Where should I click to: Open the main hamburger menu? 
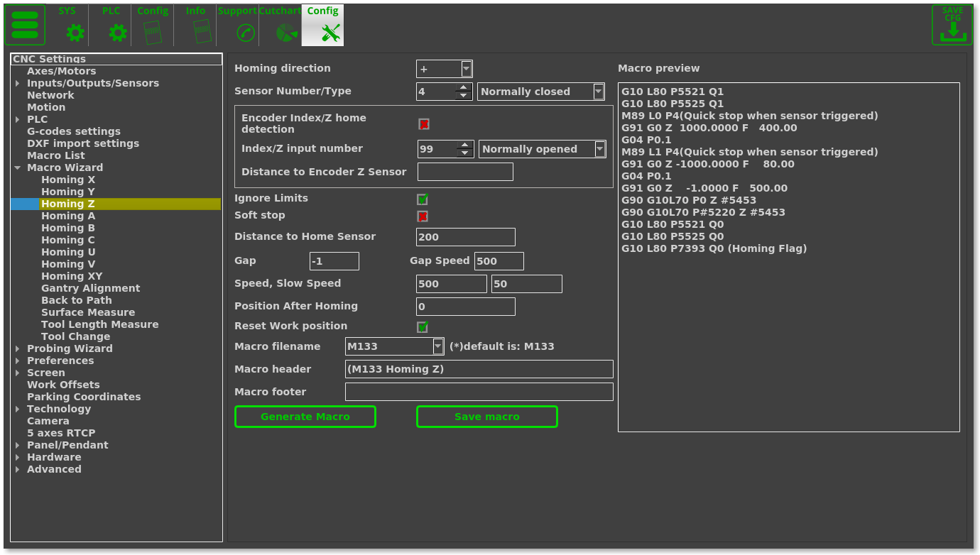coord(25,26)
